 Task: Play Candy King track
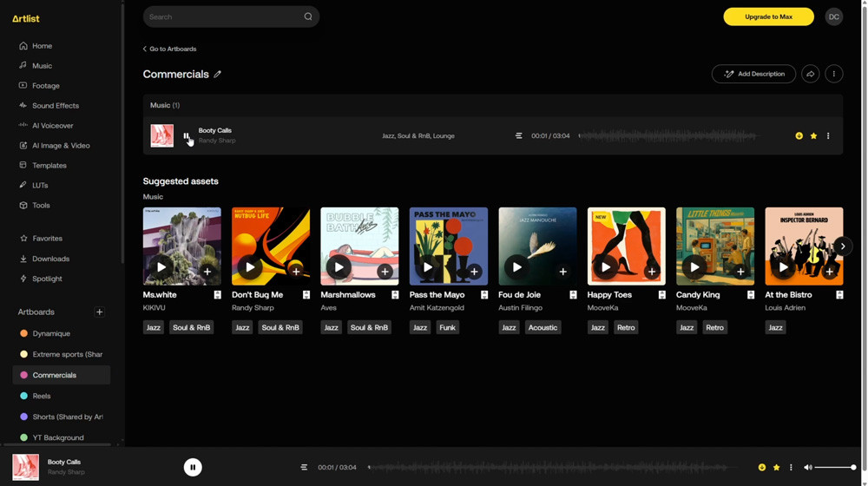pyautogui.click(x=694, y=267)
